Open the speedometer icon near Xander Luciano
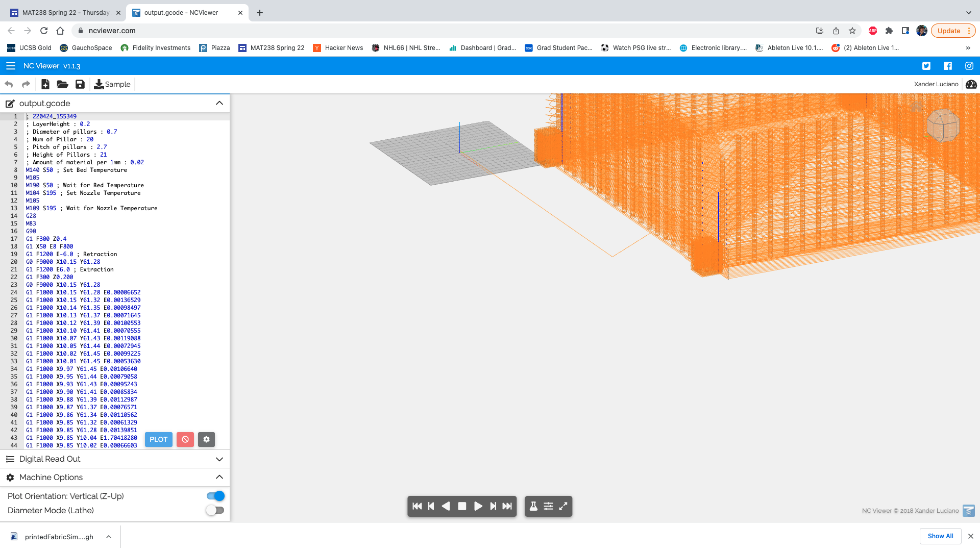Viewport: 980px width, 551px height. tap(971, 84)
